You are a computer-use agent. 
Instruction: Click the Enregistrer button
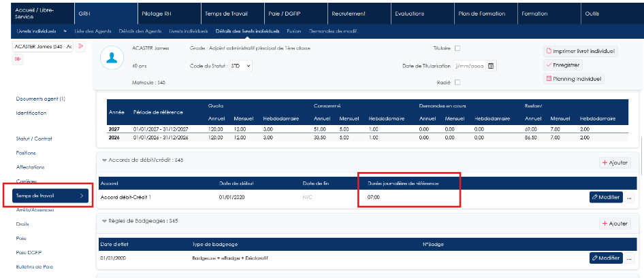pyautogui.click(x=563, y=65)
